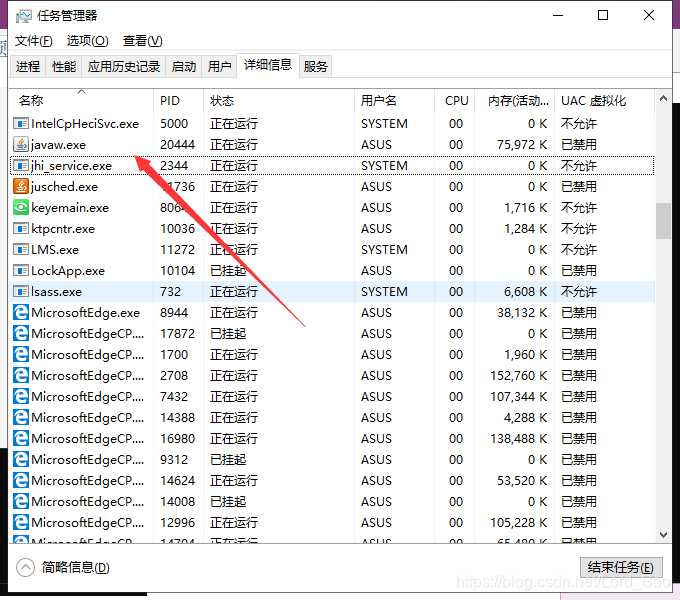Click Edge icon of PID 9312 row
Screen dimensions: 680x600
point(20,459)
